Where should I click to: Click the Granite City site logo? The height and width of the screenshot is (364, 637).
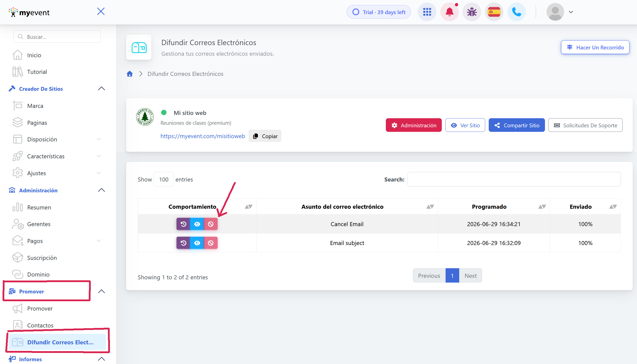pyautogui.click(x=145, y=117)
